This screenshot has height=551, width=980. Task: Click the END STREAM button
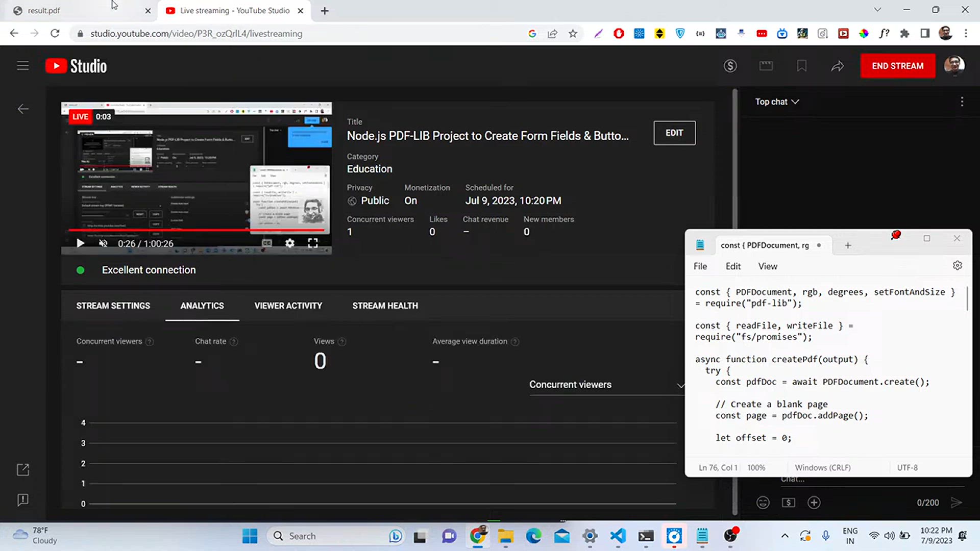[x=897, y=66]
